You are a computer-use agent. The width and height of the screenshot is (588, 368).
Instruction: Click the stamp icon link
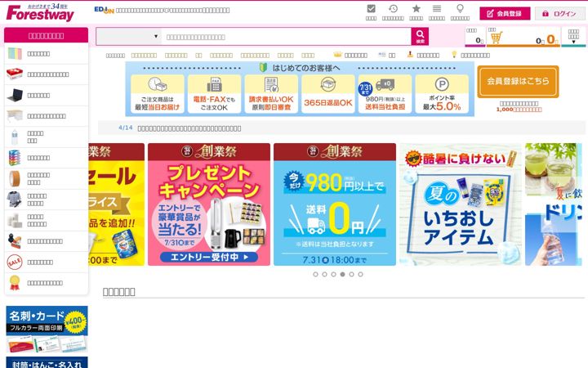tap(410, 55)
